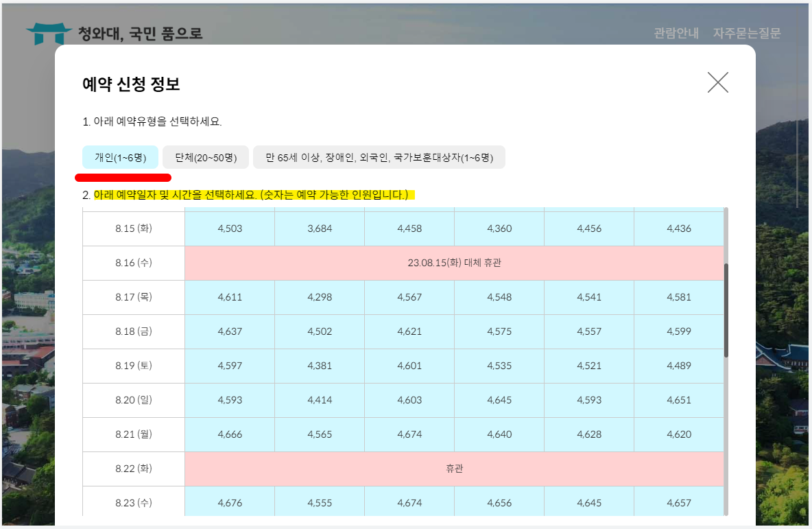
Task: Click the Cheong Wa Dae gate logo icon
Action: 48,30
